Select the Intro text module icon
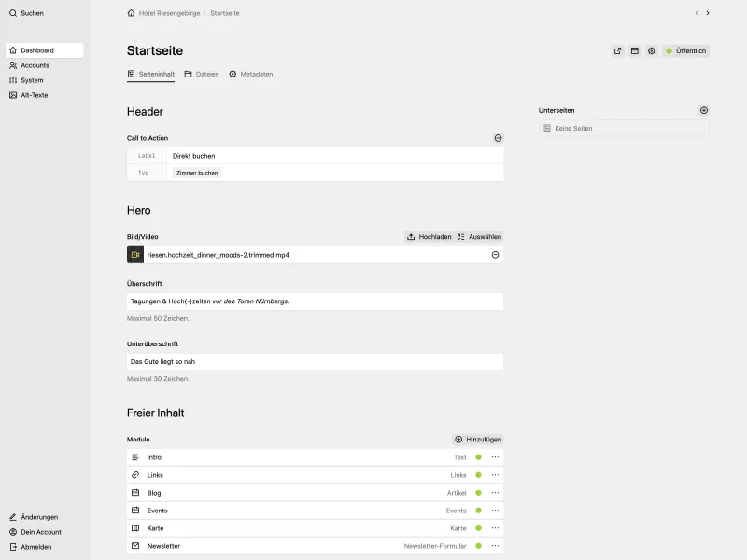 point(134,457)
